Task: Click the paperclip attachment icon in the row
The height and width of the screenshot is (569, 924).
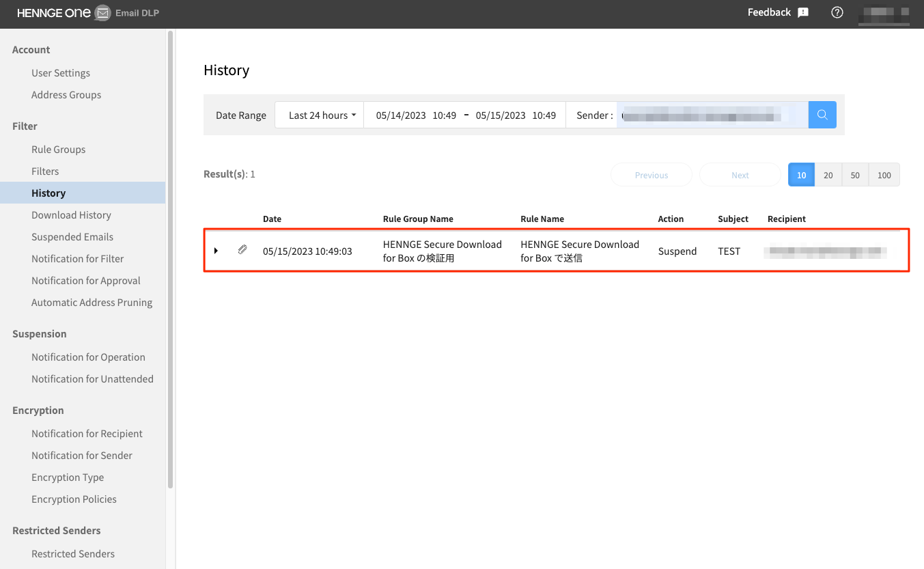Action: (x=242, y=250)
